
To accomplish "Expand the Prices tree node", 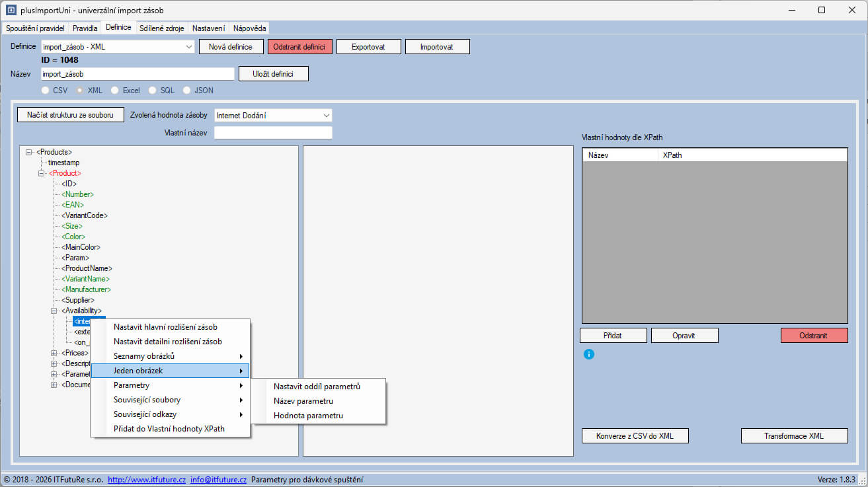I will click(54, 353).
